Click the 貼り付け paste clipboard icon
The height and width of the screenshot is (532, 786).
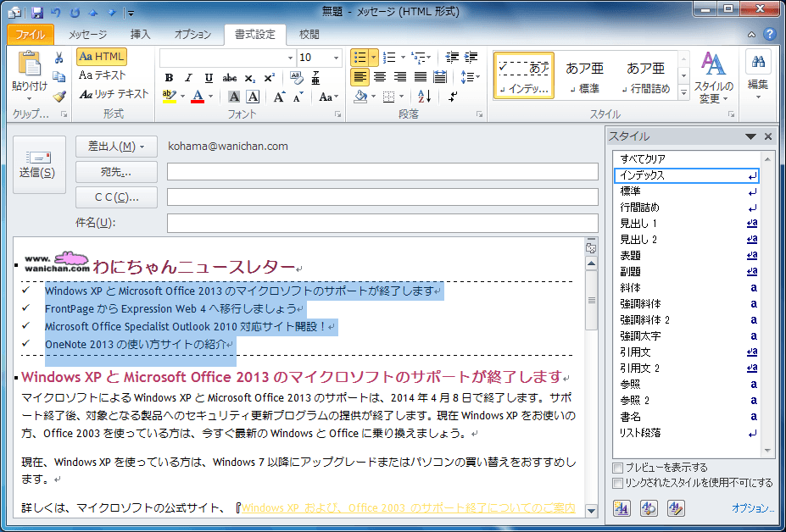30,65
